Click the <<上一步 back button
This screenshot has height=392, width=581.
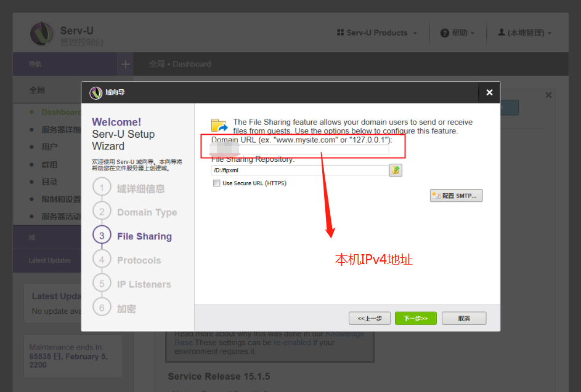370,318
